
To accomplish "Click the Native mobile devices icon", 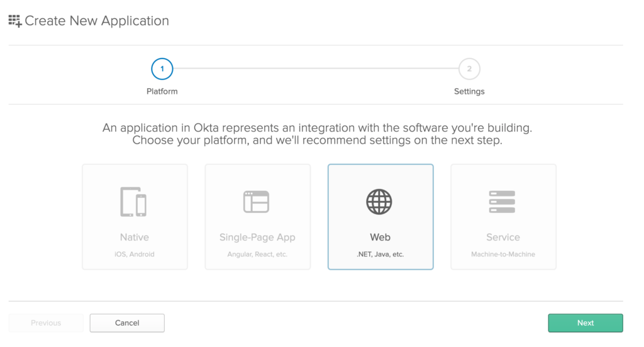I will (x=133, y=202).
